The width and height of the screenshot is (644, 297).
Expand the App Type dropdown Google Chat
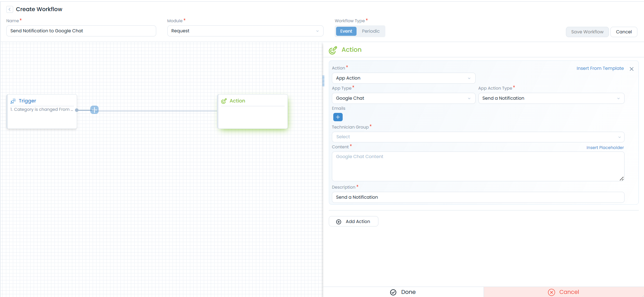(x=403, y=98)
